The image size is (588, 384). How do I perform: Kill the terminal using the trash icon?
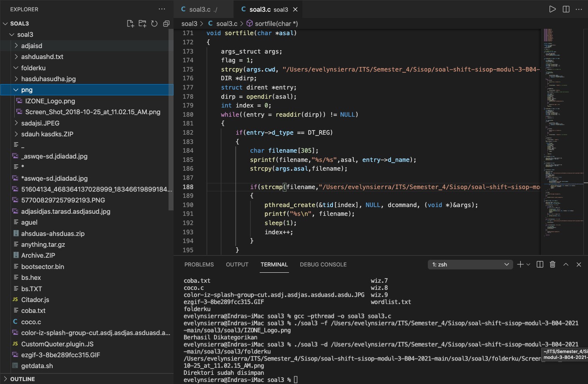click(552, 264)
